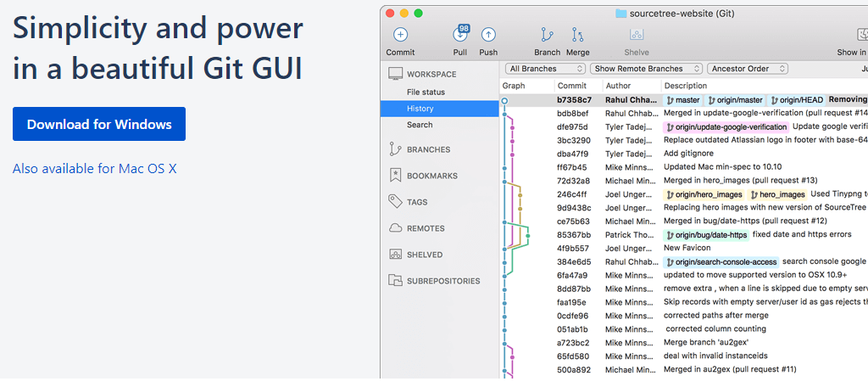Expand the TAGS section label
The height and width of the screenshot is (387, 868).
click(x=417, y=202)
